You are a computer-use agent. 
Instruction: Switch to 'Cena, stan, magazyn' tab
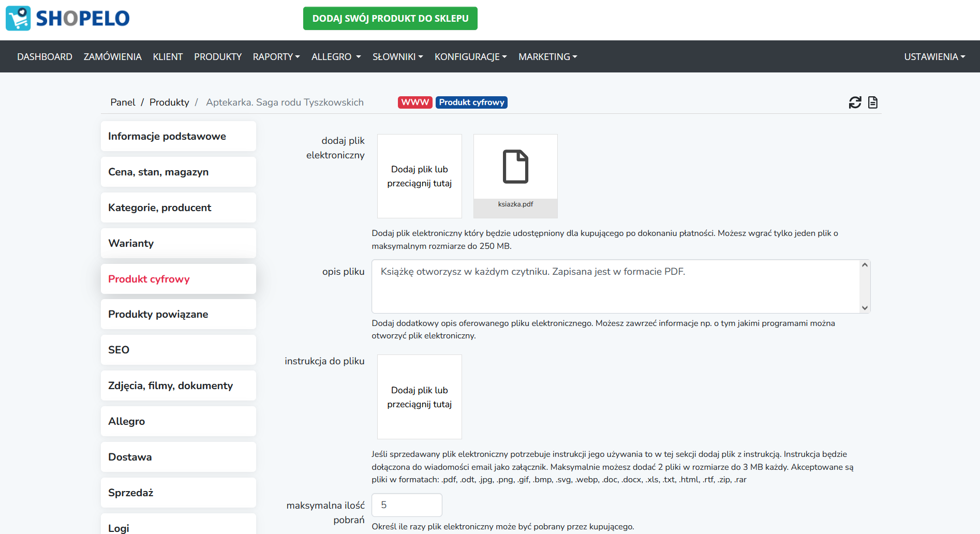(179, 172)
